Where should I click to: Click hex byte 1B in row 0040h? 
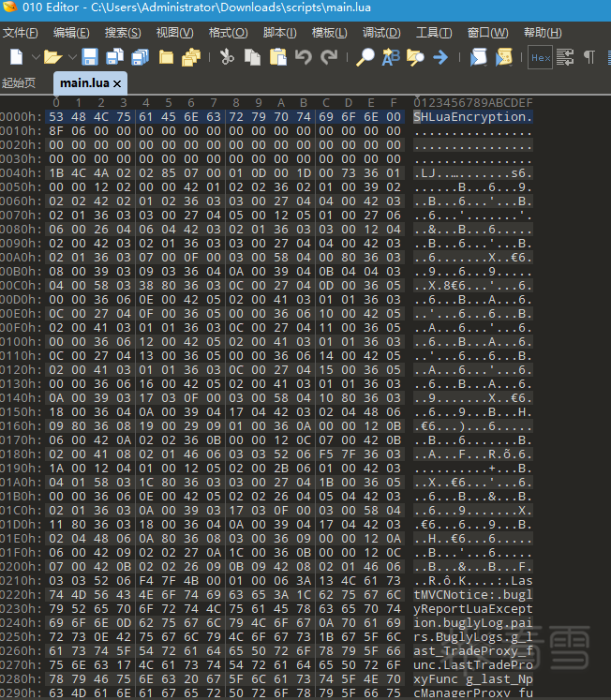[56, 173]
